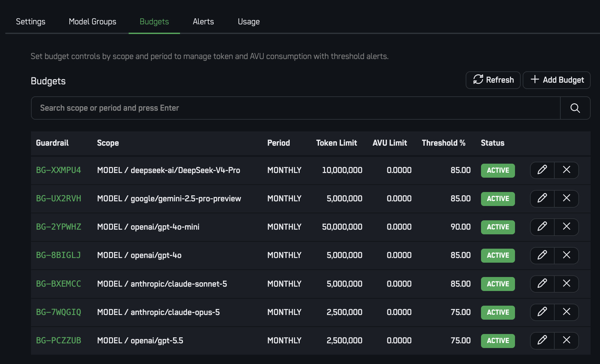Delete budget BG-PCZZUB

(567, 341)
